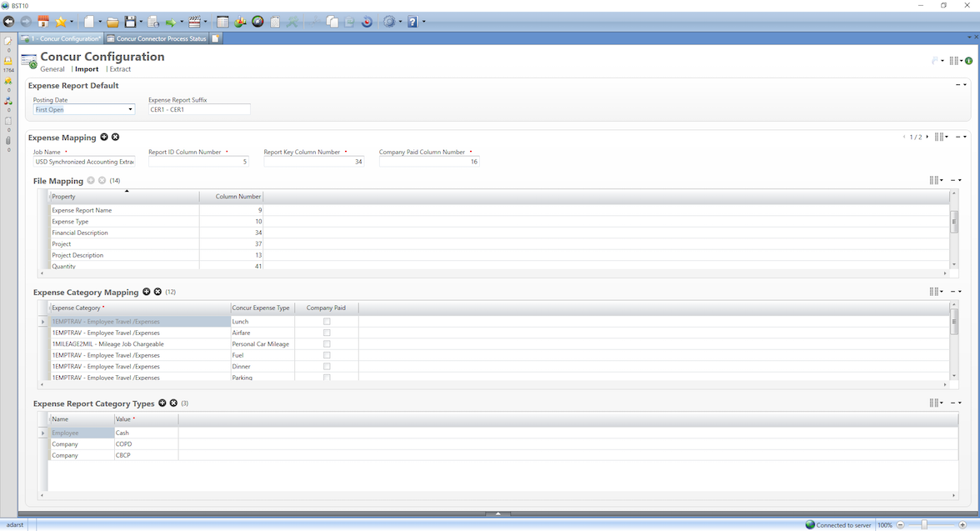Toggle Company Paid checkbox for Fuel

327,355
